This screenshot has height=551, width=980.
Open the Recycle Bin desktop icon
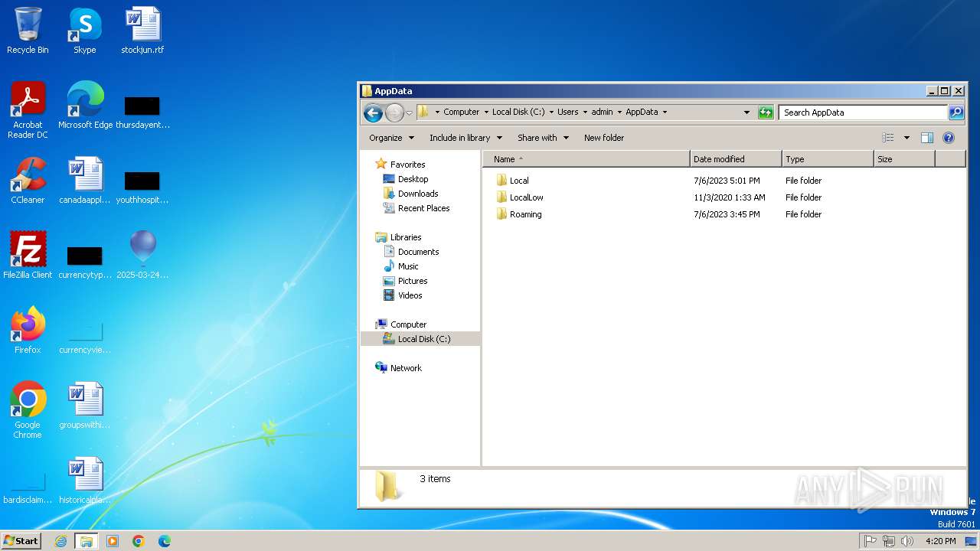(x=28, y=31)
